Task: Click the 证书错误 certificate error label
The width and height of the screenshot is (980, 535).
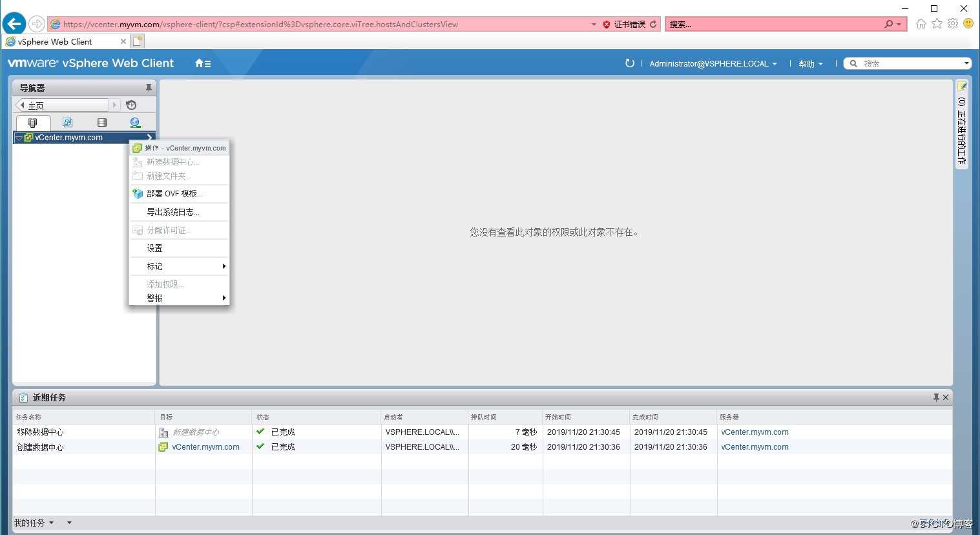Action: (x=629, y=25)
